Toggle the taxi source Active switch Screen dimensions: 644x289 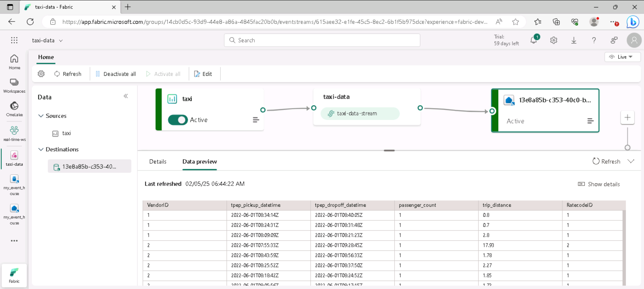[178, 120]
